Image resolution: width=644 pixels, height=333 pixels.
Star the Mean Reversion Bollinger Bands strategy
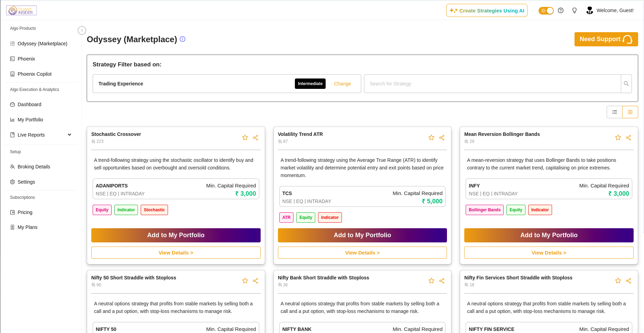pyautogui.click(x=618, y=138)
